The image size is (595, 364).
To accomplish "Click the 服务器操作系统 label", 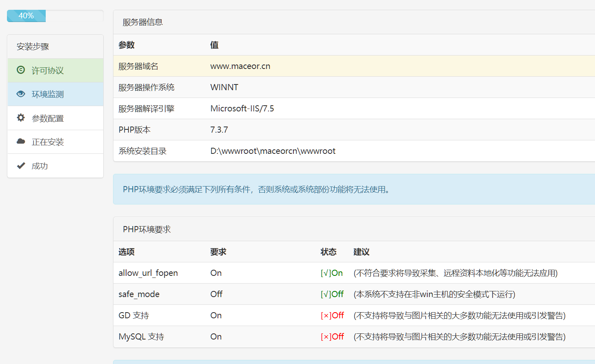I will coord(147,87).
